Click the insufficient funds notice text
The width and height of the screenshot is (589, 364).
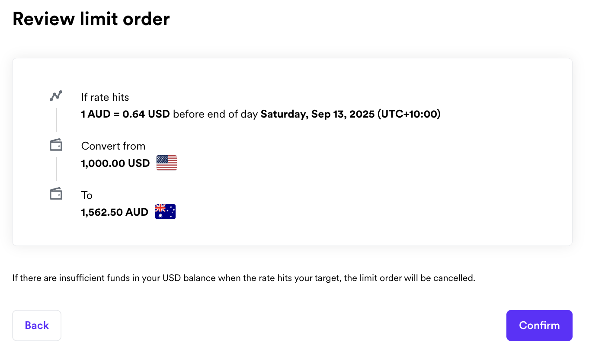tap(243, 278)
